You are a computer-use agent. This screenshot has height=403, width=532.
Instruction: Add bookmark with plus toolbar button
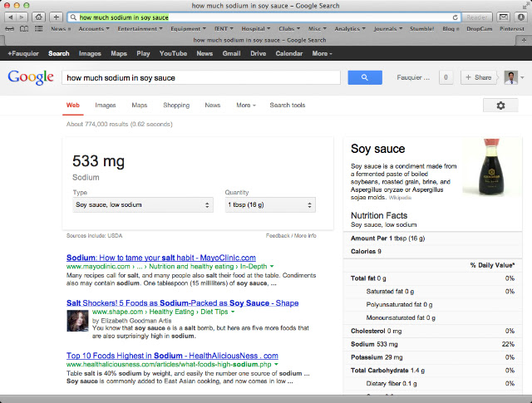[57, 17]
